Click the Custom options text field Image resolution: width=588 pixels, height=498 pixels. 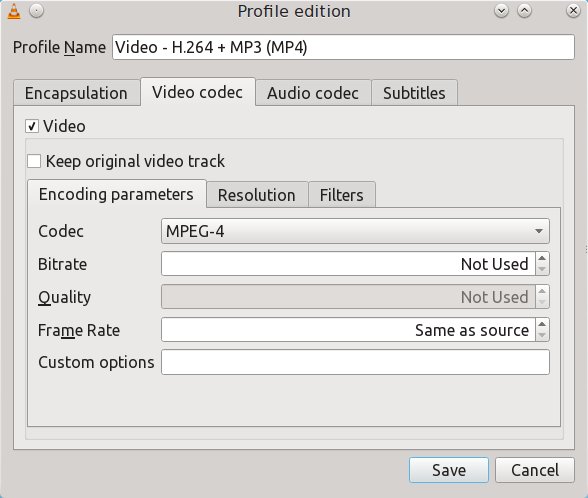(x=355, y=362)
